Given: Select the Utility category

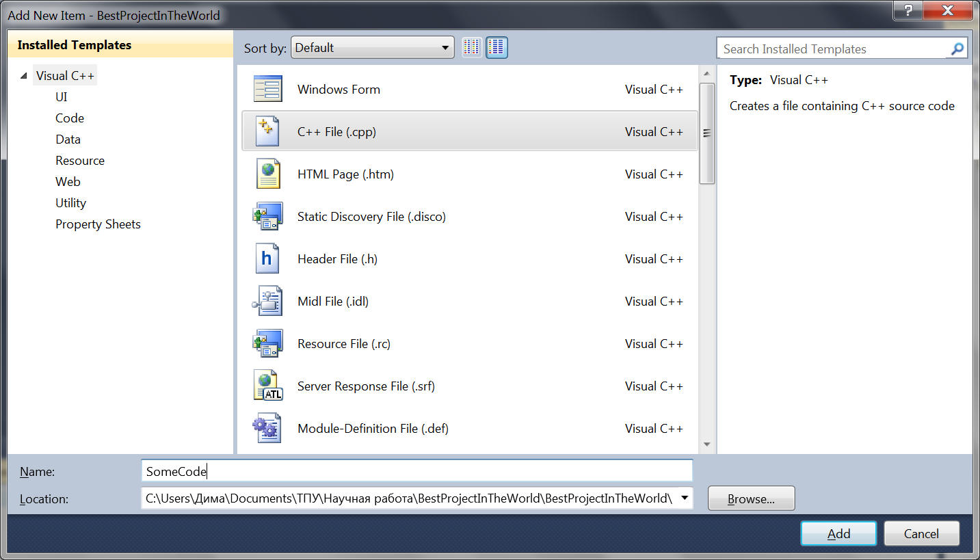Looking at the screenshot, I should (70, 203).
